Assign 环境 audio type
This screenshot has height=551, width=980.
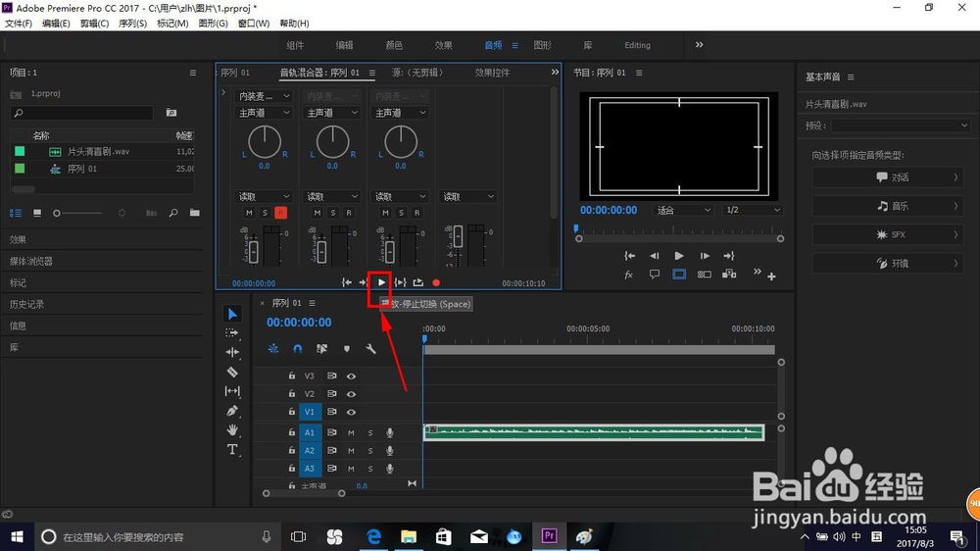tap(888, 264)
